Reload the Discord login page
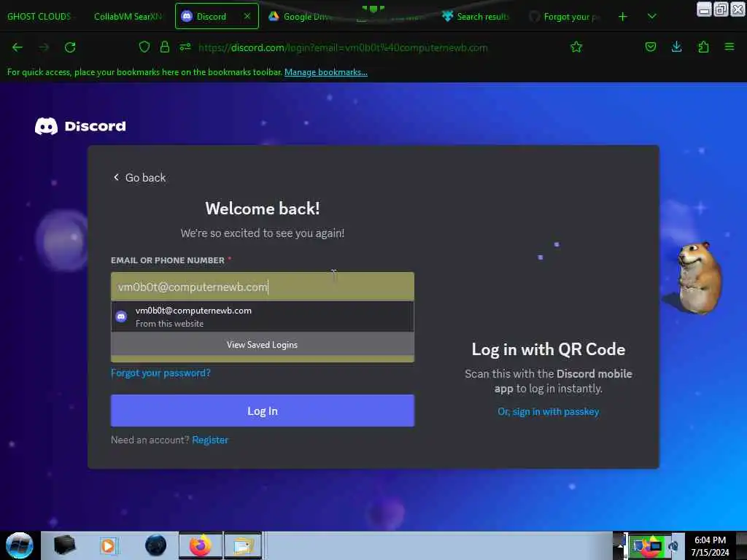 click(x=70, y=47)
